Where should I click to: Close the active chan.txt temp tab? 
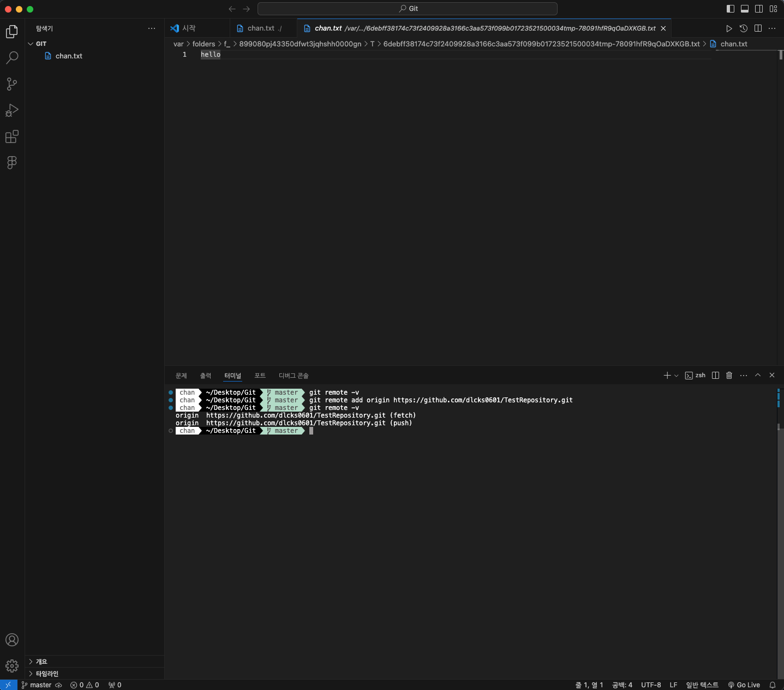663,28
